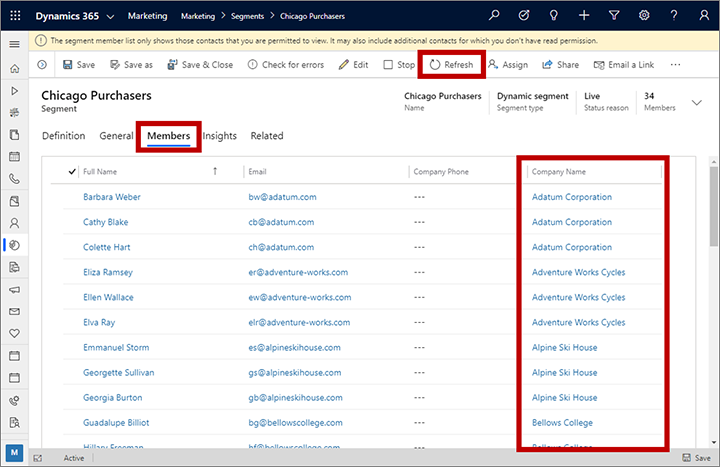
Task: Click the back circle arrow in toolbar
Action: 42,65
